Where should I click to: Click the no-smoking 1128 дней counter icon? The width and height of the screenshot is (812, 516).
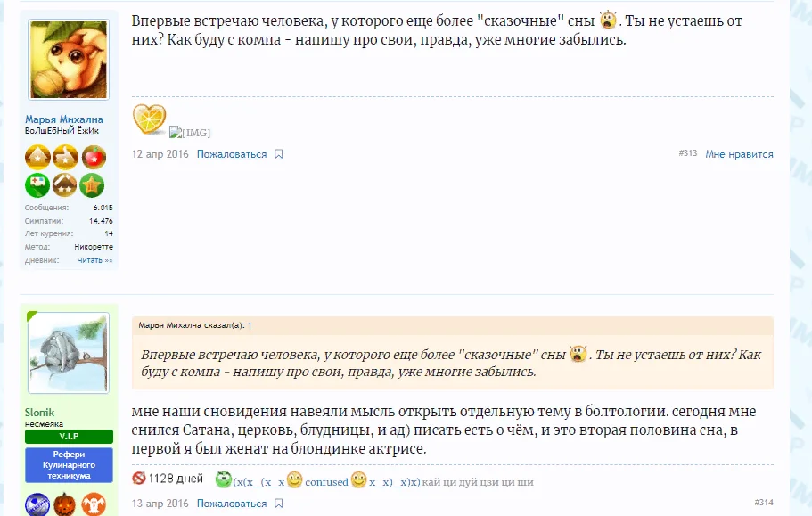[x=139, y=479]
